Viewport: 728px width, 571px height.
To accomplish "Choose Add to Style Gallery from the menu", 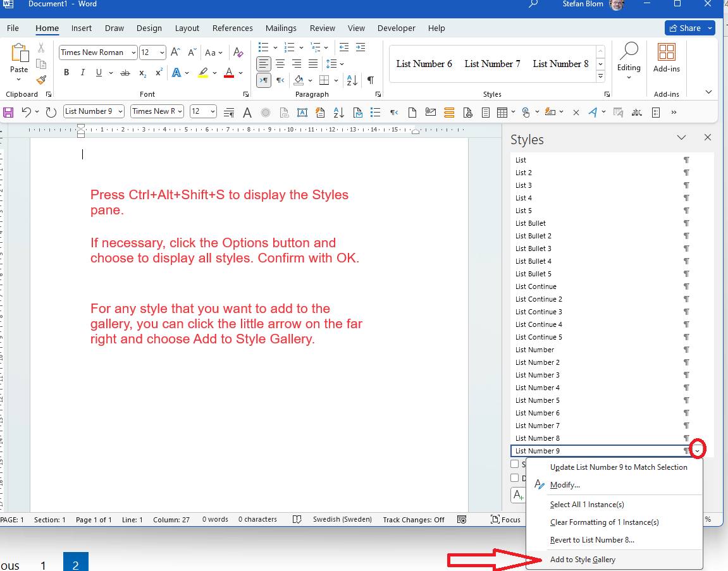I will point(583,560).
